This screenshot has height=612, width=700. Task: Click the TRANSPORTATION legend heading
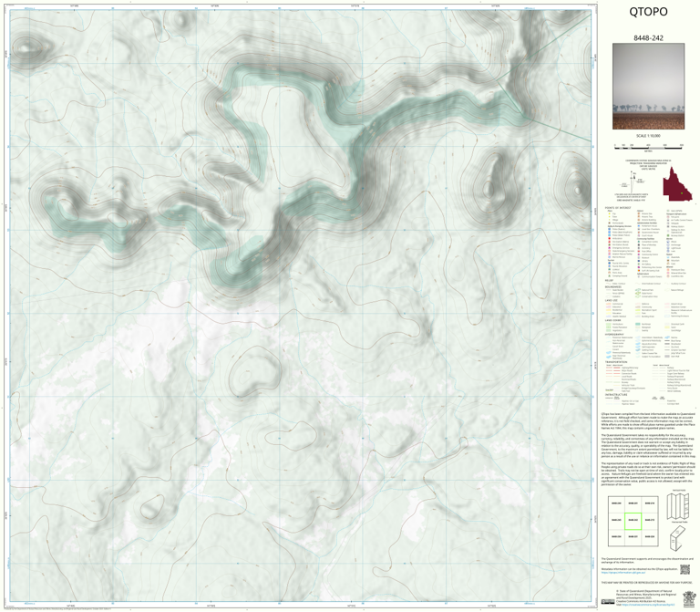coord(616,362)
